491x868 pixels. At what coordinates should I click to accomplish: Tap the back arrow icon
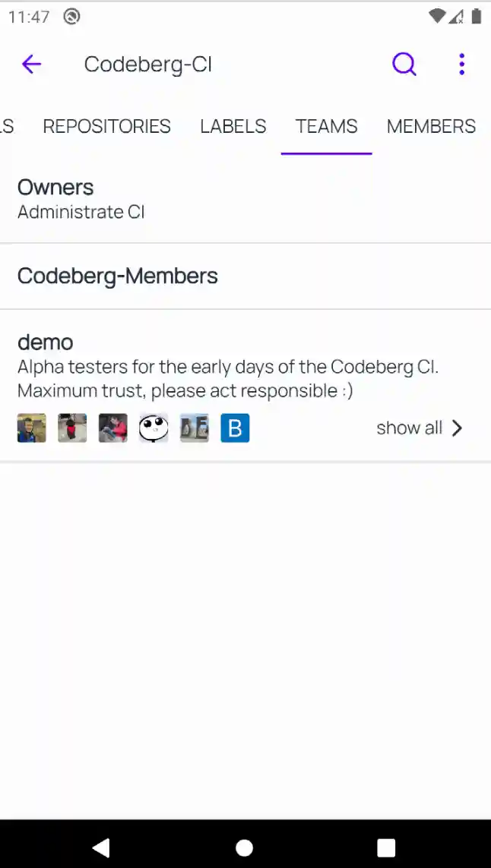pos(31,65)
